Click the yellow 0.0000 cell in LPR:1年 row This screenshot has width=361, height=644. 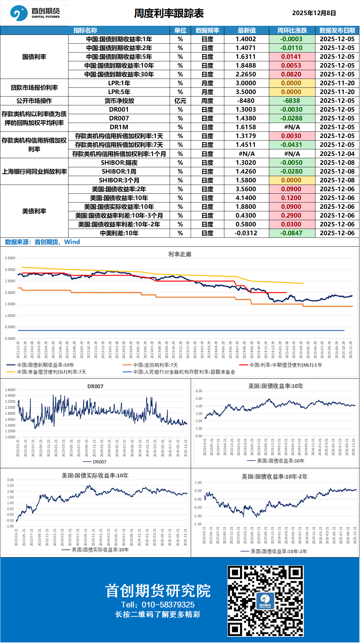click(x=291, y=83)
